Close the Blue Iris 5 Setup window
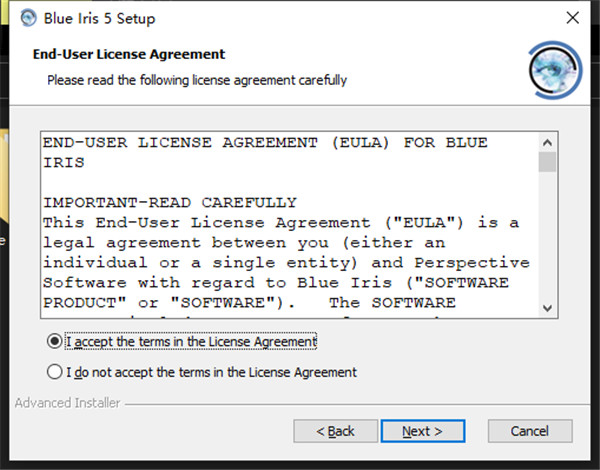600x470 pixels. pyautogui.click(x=571, y=18)
